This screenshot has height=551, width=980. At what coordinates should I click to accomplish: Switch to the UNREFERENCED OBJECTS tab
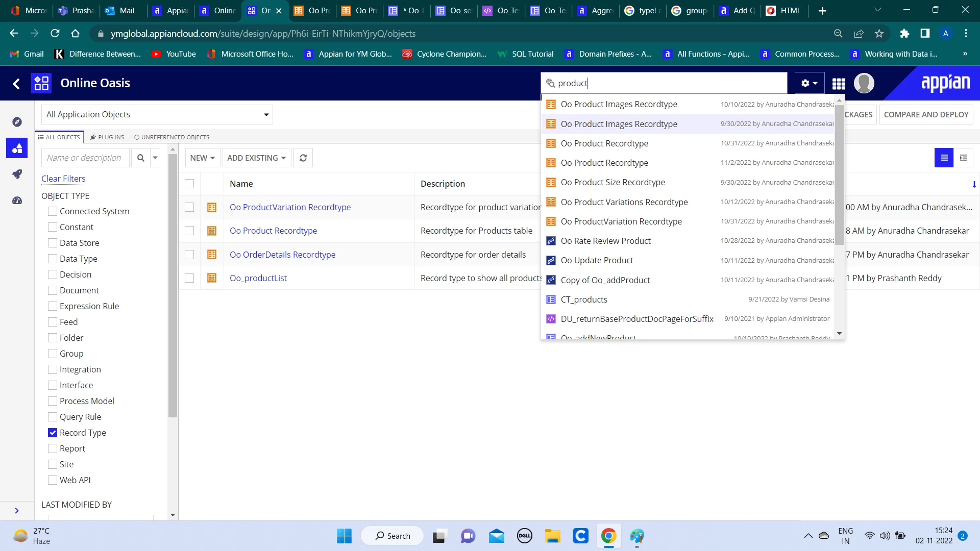pyautogui.click(x=171, y=137)
